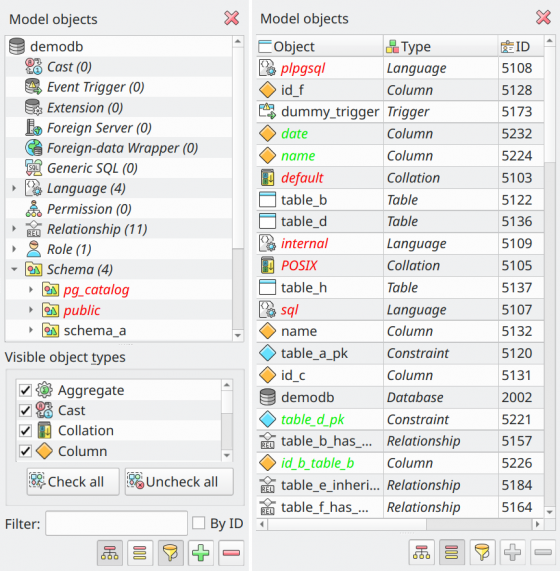Sort by the Type column header

pos(441,46)
